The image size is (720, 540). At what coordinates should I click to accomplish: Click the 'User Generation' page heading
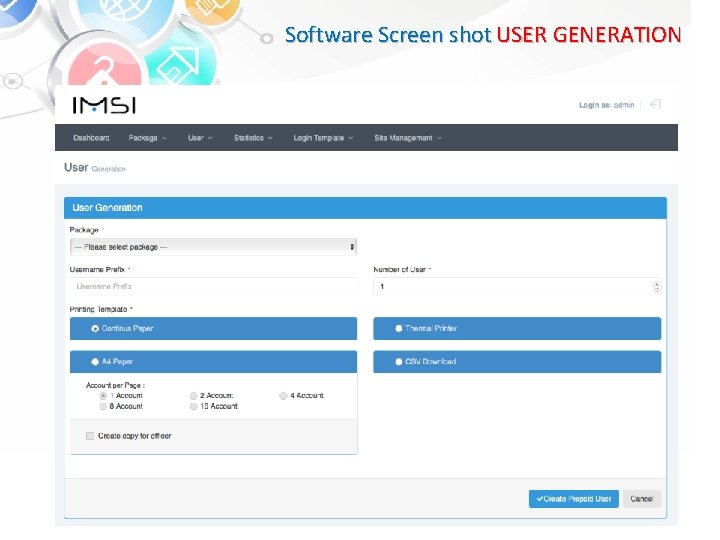tap(95, 168)
